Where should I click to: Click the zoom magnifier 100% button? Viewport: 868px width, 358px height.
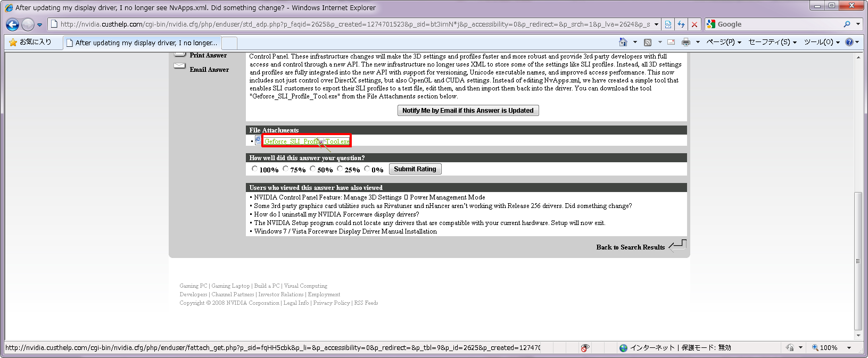[x=825, y=348]
